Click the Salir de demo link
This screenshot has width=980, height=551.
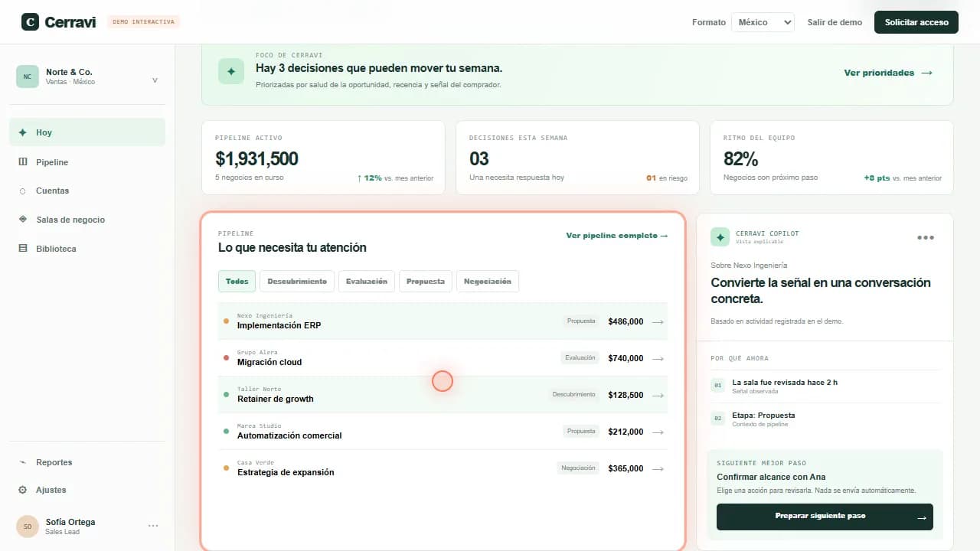click(835, 22)
